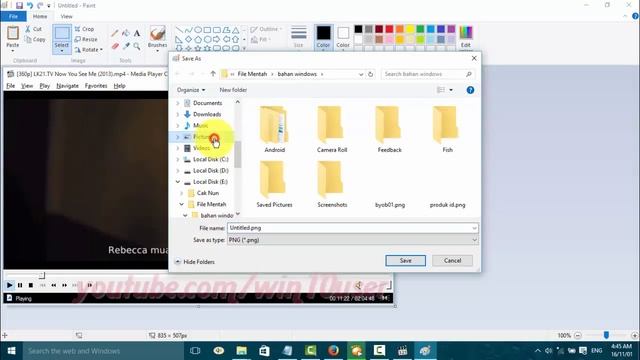Open the line Size picker in Paint
This screenshot has height=360, width=640.
(x=299, y=37)
